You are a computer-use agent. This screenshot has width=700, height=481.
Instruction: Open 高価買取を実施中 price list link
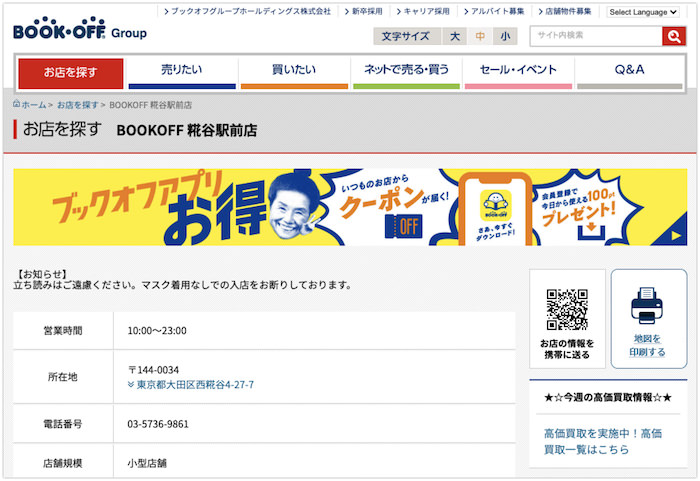[x=603, y=441]
